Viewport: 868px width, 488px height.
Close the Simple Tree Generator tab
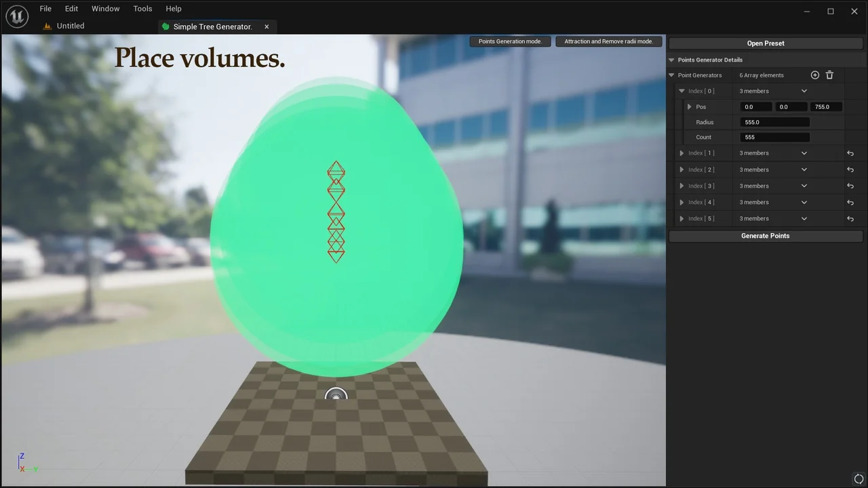click(267, 26)
